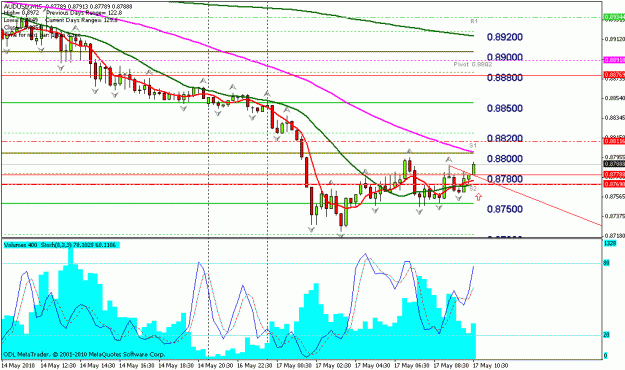The image size is (625, 370).
Task: Click the MetaQuotes Software Corp. copyright text
Action: coord(84,354)
